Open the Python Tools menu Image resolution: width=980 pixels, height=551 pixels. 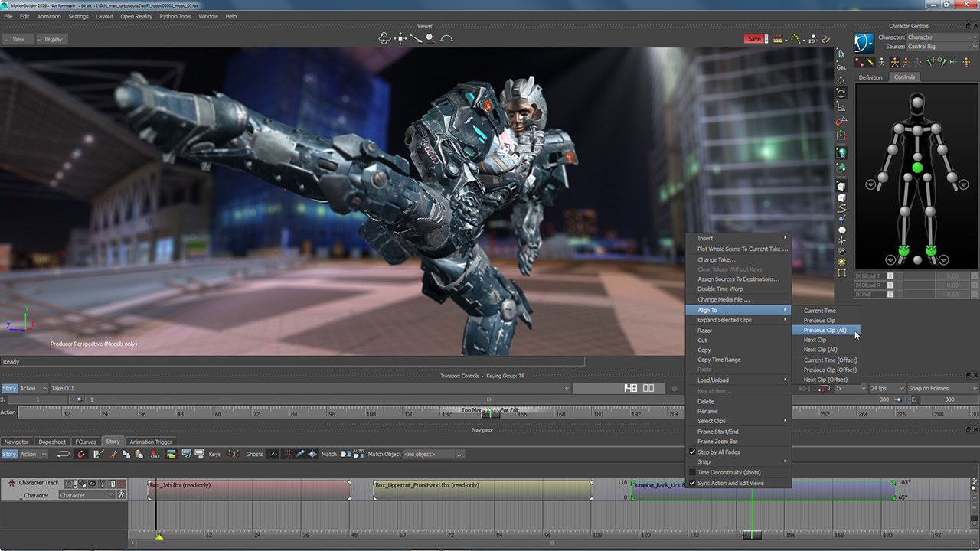click(175, 16)
